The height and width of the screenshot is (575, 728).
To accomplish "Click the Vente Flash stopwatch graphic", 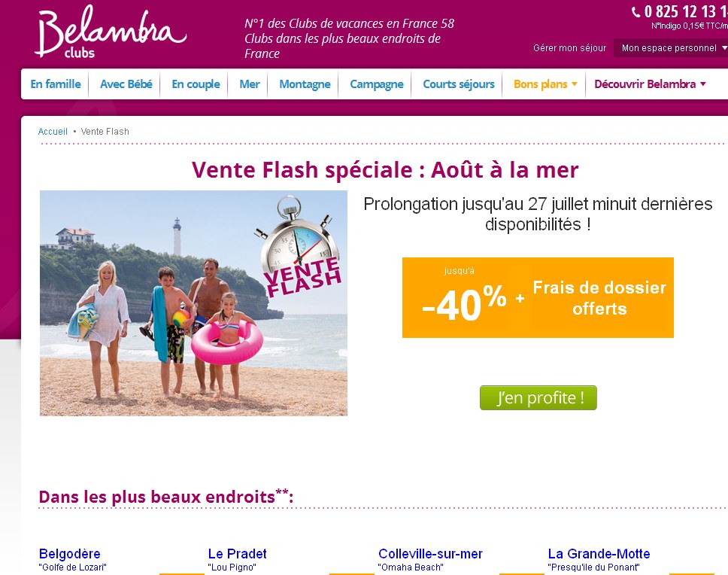I will click(298, 246).
